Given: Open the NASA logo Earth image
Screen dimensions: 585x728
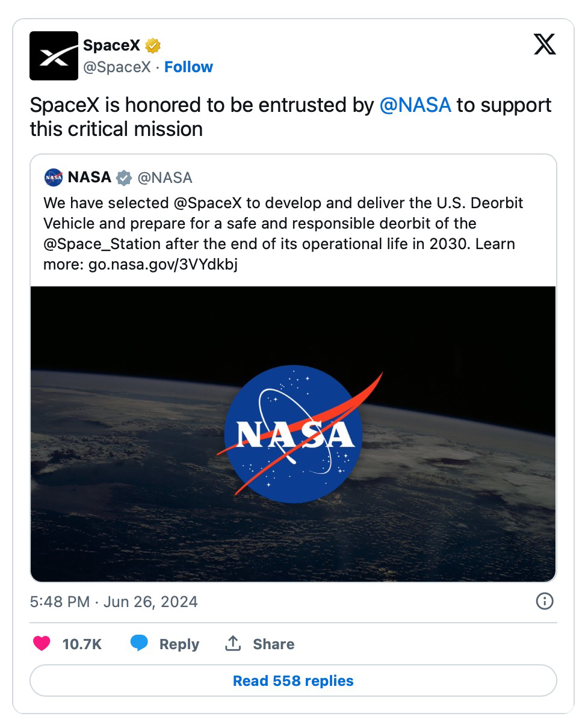Looking at the screenshot, I should pyautogui.click(x=293, y=434).
